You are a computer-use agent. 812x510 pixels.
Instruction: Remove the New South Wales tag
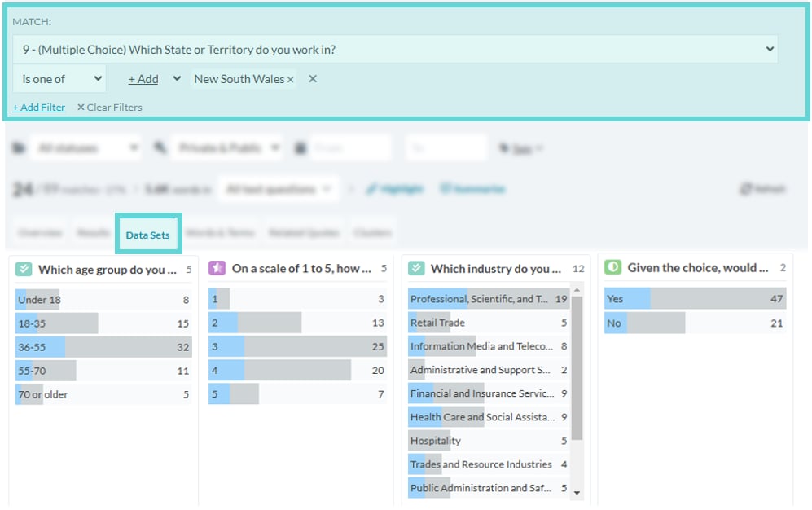pos(291,80)
